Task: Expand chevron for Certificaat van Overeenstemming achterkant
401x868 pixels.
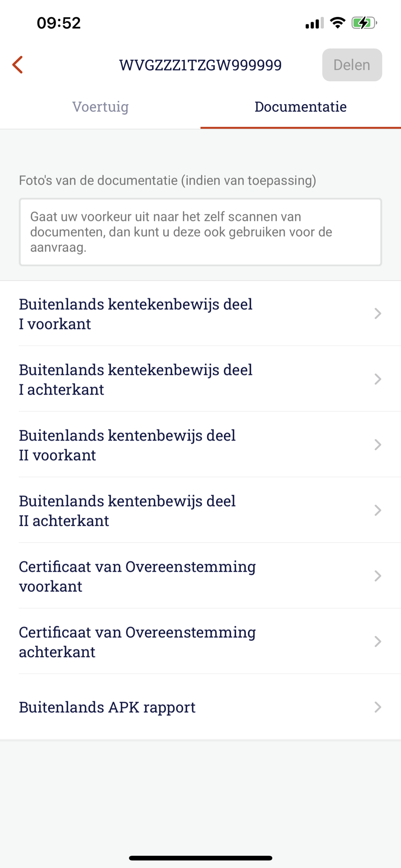Action: 378,641
